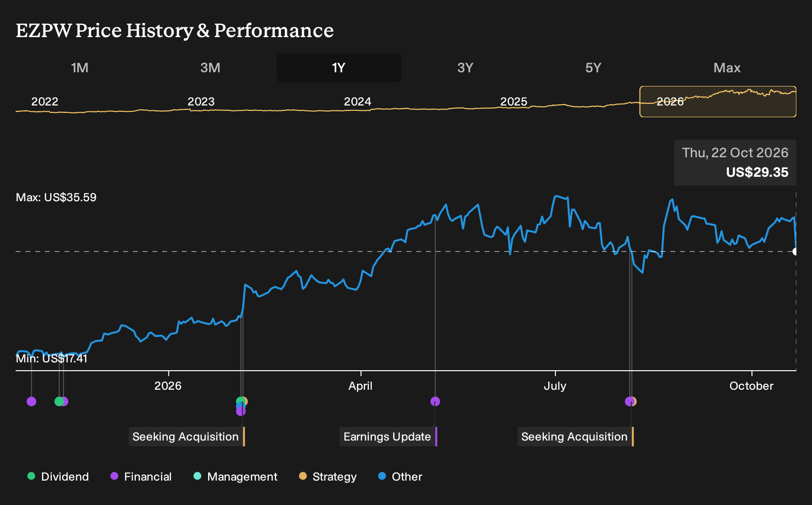Switch to the 5Y range tab
812x505 pixels.
[x=593, y=67]
